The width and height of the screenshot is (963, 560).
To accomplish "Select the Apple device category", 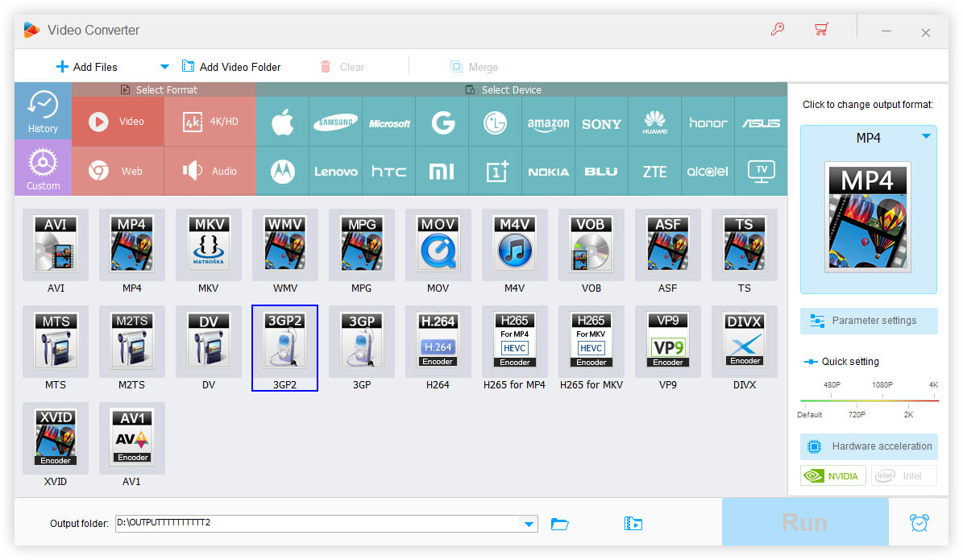I will tap(283, 122).
